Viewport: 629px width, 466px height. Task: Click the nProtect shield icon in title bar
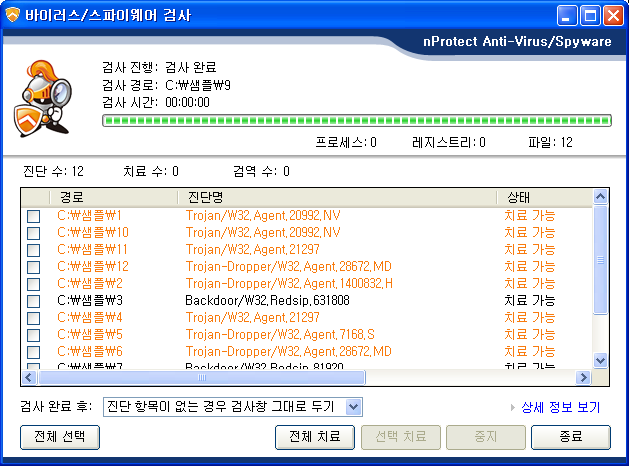tap(12, 15)
